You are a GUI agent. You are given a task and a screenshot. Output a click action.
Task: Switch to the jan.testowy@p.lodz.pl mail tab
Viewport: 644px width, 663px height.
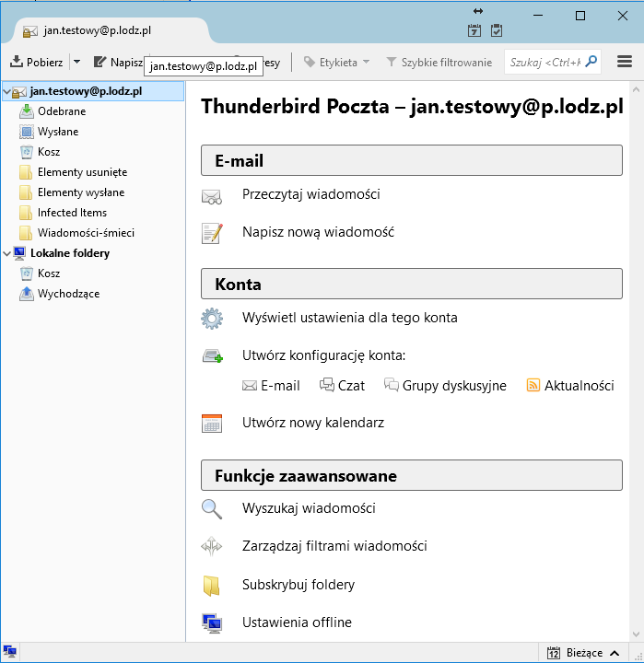point(97,30)
